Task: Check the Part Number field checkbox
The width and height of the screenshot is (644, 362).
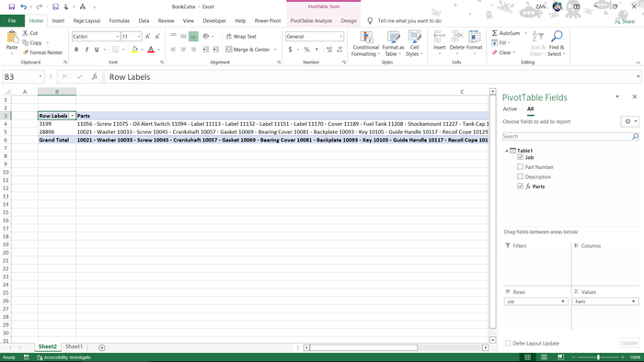Action: click(x=520, y=167)
